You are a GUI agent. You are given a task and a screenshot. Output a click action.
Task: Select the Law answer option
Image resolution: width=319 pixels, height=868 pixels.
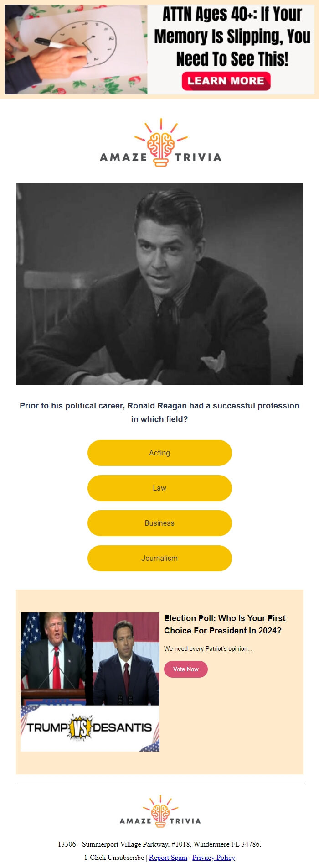pyautogui.click(x=159, y=488)
